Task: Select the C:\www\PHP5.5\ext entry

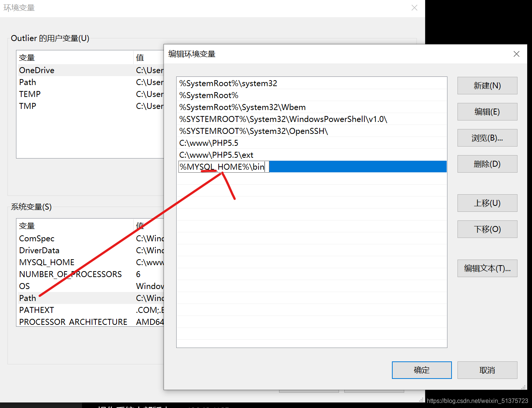Action: pyautogui.click(x=312, y=155)
